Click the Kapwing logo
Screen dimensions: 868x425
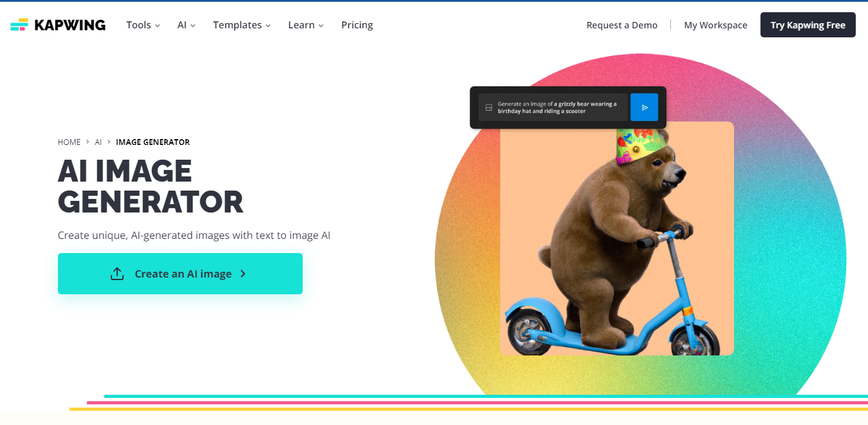tap(58, 25)
